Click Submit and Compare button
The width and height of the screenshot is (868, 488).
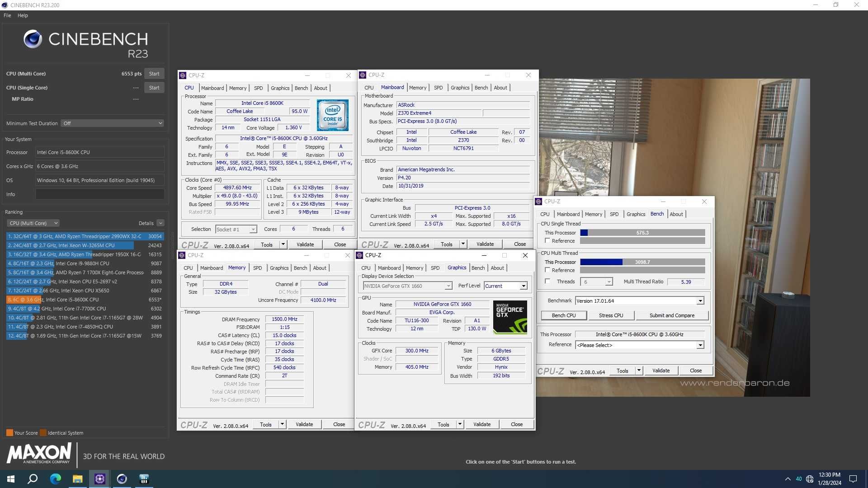[672, 315]
